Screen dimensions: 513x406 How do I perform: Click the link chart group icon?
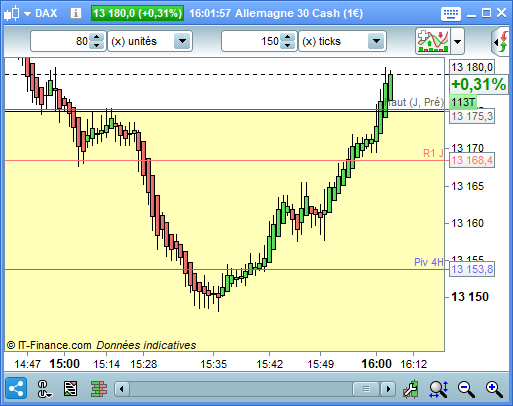(44, 389)
